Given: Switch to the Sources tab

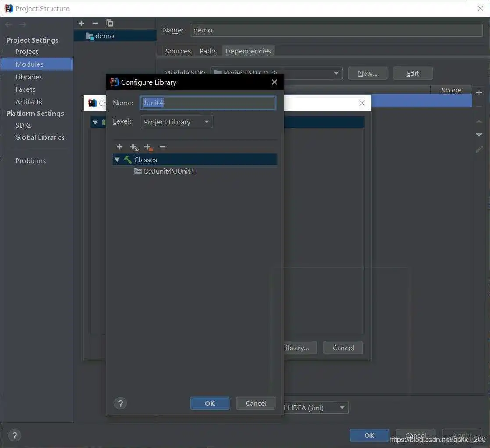Looking at the screenshot, I should [x=178, y=50].
